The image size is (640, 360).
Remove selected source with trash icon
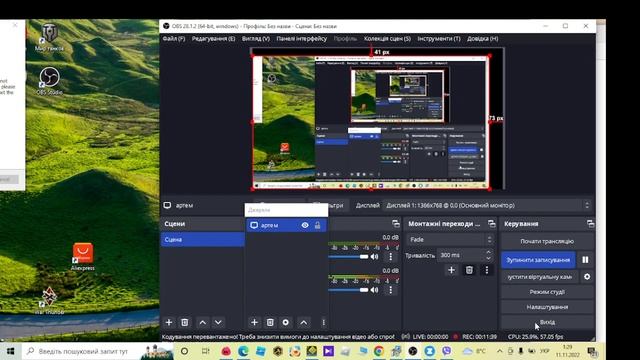(270, 322)
